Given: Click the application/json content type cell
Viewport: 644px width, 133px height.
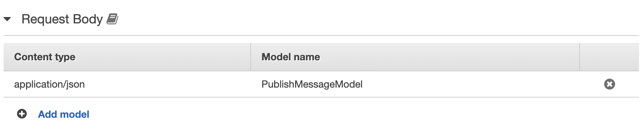Looking at the screenshot, I should coord(127,84).
